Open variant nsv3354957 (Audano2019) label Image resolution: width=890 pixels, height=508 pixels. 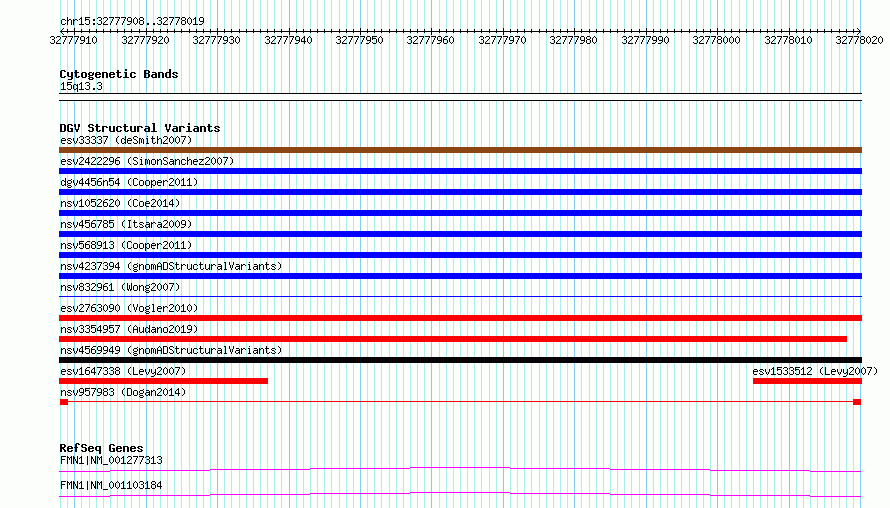(x=129, y=329)
